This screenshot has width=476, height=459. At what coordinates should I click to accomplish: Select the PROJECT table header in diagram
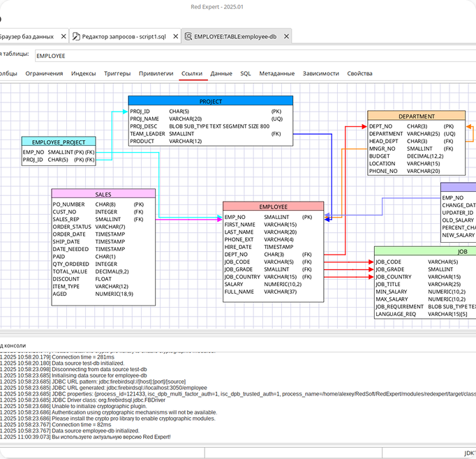pyautogui.click(x=211, y=101)
